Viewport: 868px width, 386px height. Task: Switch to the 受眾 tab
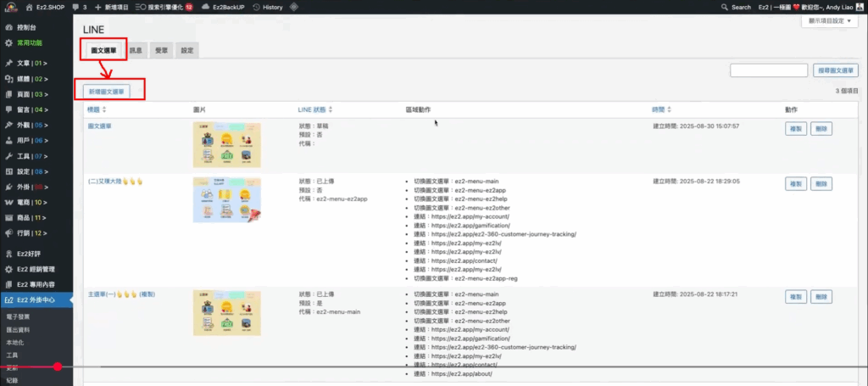tap(162, 50)
